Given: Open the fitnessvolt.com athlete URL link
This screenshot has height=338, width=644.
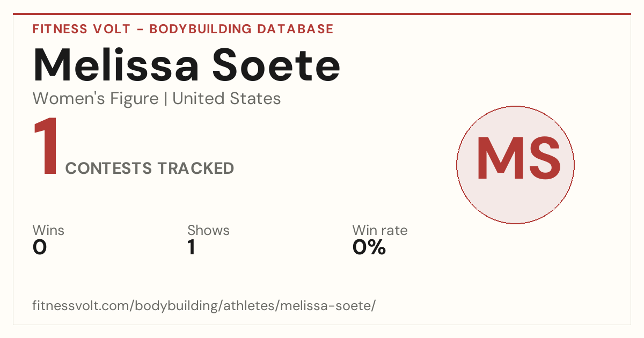Looking at the screenshot, I should click(x=204, y=306).
